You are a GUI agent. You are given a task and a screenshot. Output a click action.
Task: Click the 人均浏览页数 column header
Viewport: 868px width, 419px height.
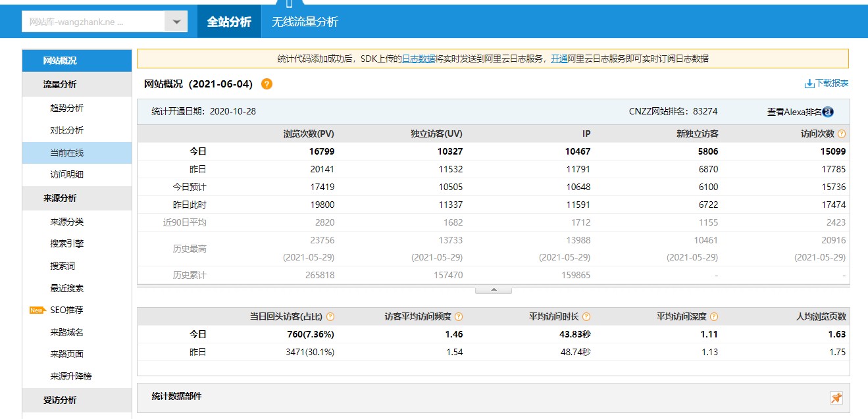tap(821, 316)
